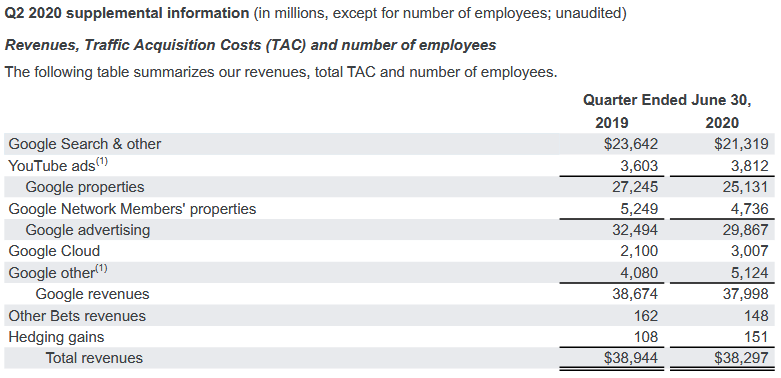Click the Other Bets revenues label
Image resolution: width=781 pixels, height=378 pixels.
tap(77, 316)
